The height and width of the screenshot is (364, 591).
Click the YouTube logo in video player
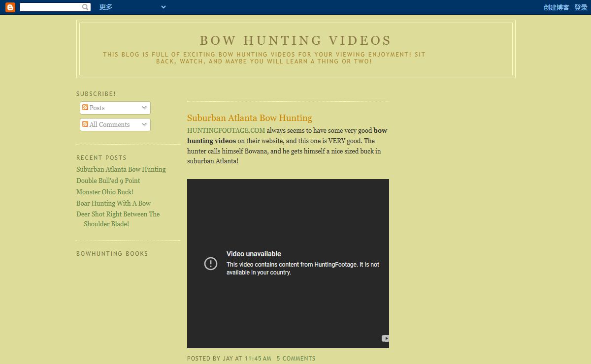coord(385,338)
